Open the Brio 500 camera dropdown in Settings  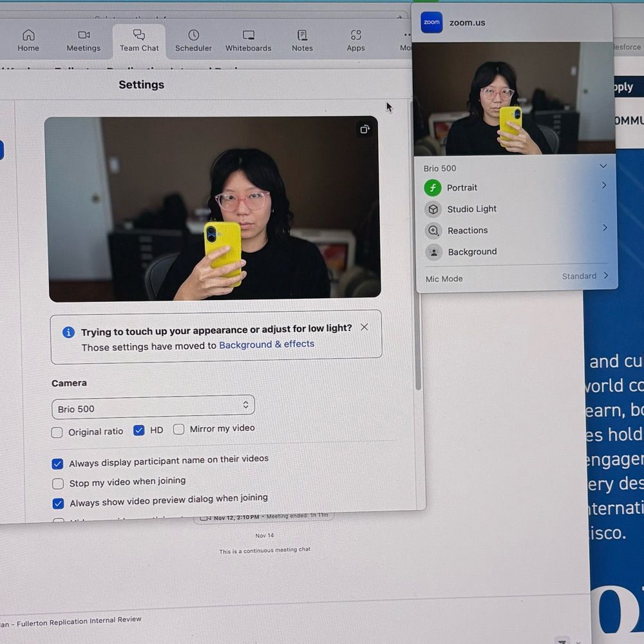coord(153,407)
